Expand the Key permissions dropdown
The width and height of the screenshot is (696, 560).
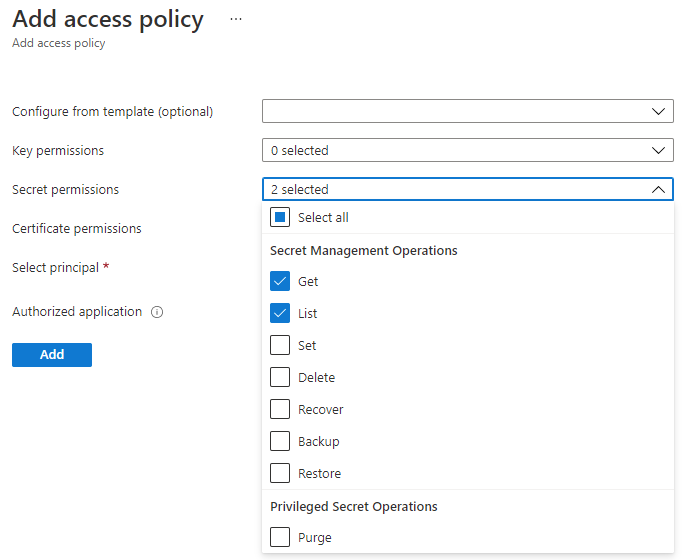coord(468,150)
